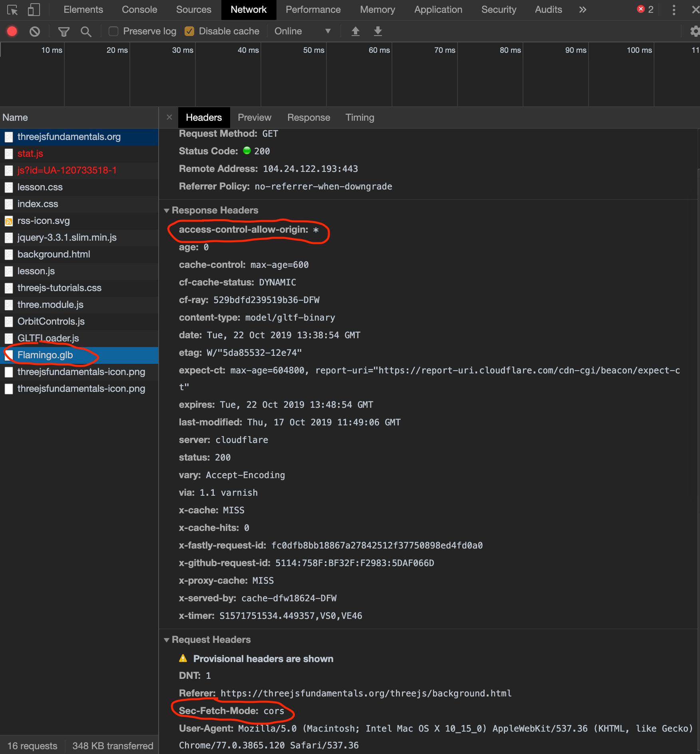The height and width of the screenshot is (754, 700).
Task: Open the DevTools customization menu
Action: [x=674, y=10]
